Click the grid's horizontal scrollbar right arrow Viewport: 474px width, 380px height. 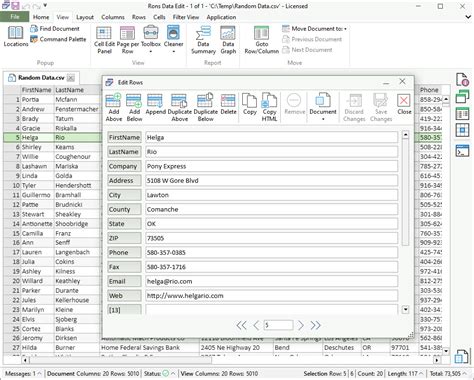[436, 360]
